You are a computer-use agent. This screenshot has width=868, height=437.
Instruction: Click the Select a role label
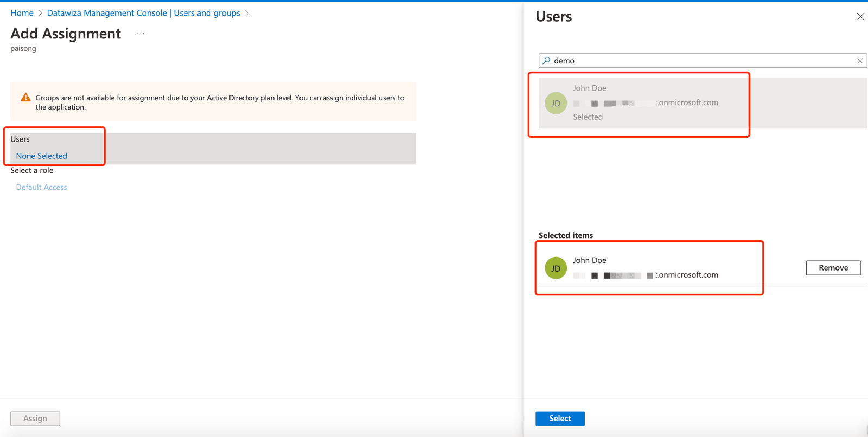click(x=32, y=170)
